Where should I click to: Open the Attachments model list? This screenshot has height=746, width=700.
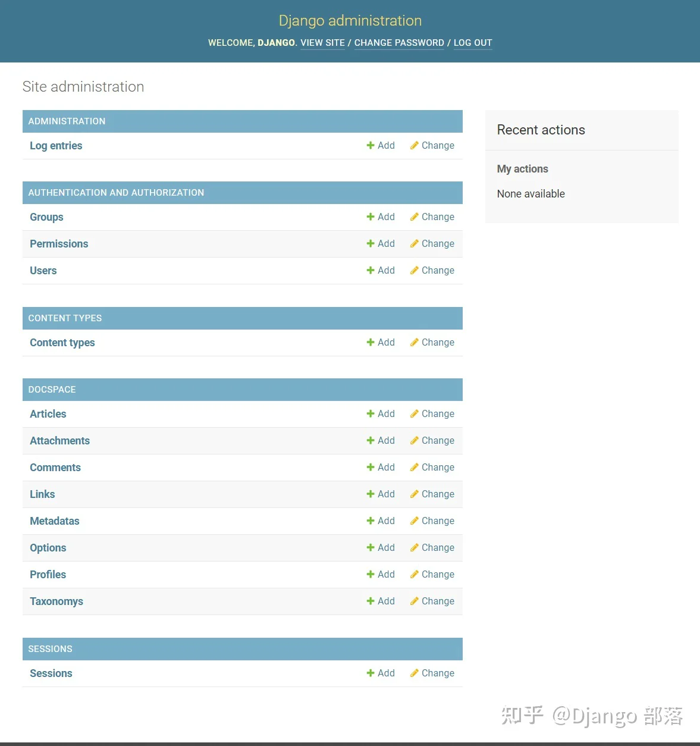60,441
